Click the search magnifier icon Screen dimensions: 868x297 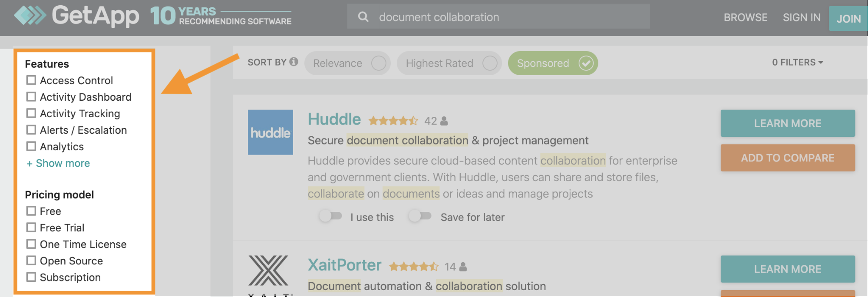click(363, 17)
